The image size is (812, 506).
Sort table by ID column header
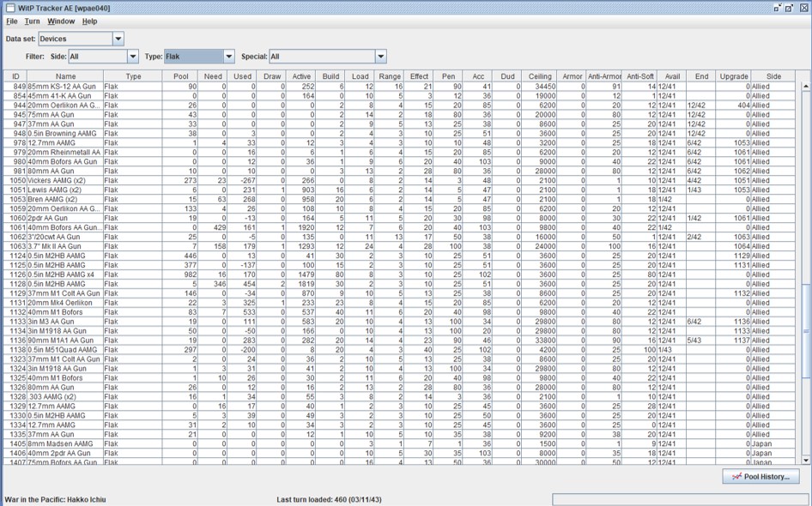(x=15, y=76)
